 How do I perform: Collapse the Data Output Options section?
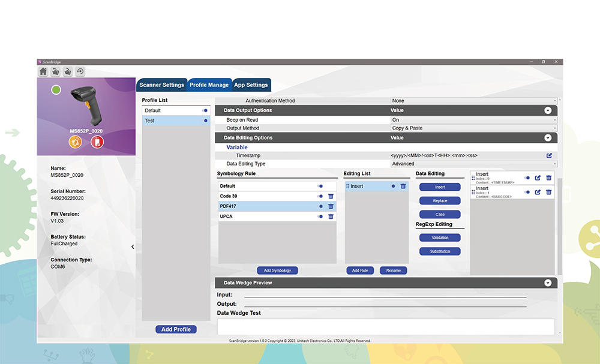pyautogui.click(x=547, y=110)
